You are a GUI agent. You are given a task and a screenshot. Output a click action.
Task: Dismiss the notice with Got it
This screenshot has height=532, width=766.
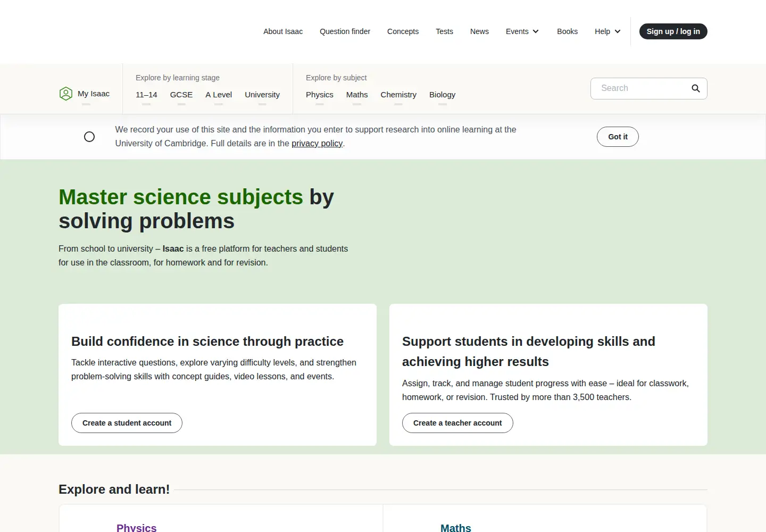click(x=618, y=137)
